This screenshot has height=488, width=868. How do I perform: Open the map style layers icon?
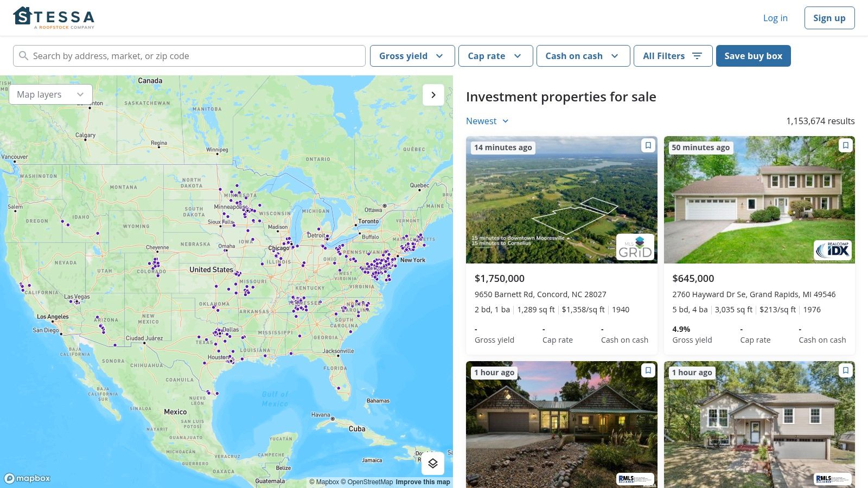[432, 463]
